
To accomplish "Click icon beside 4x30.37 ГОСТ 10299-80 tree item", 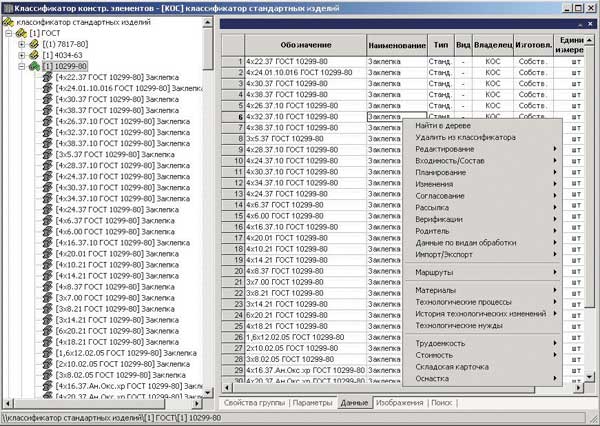I will click(x=47, y=100).
